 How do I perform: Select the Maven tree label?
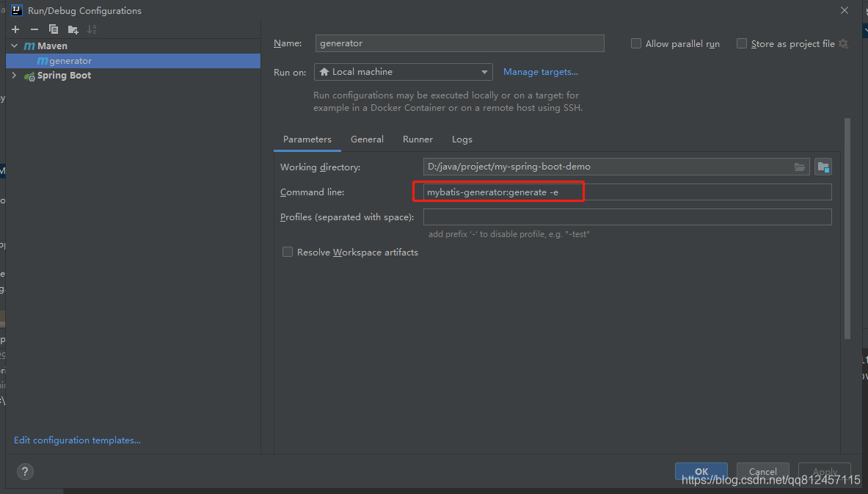pos(52,46)
